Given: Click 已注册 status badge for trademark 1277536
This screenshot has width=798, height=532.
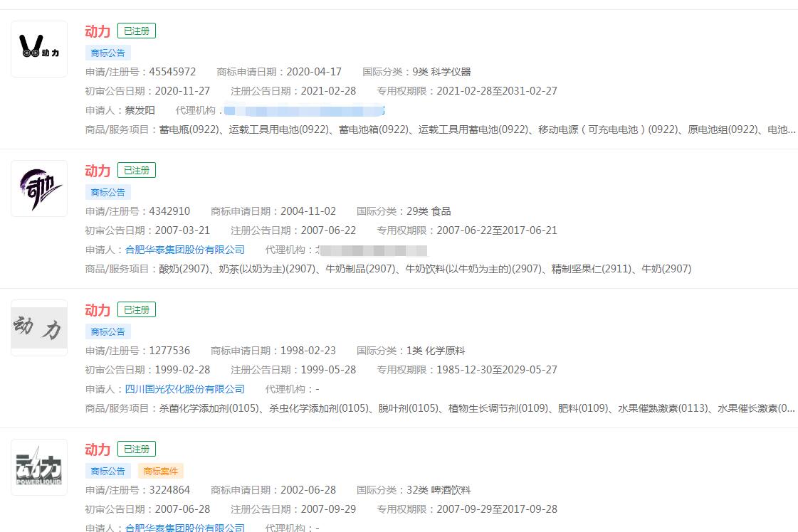Looking at the screenshot, I should 137,309.
